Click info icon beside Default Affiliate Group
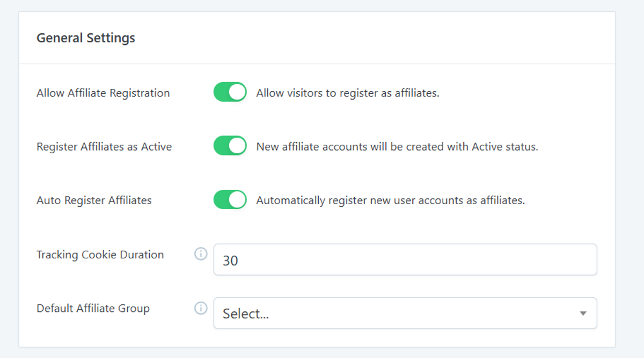This screenshot has height=358, width=644. click(x=201, y=308)
